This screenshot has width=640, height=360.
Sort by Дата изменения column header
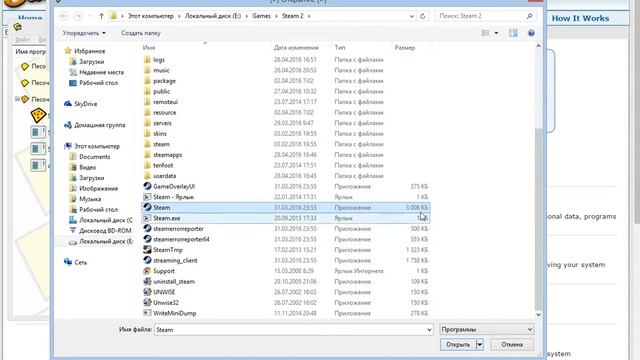coord(296,48)
